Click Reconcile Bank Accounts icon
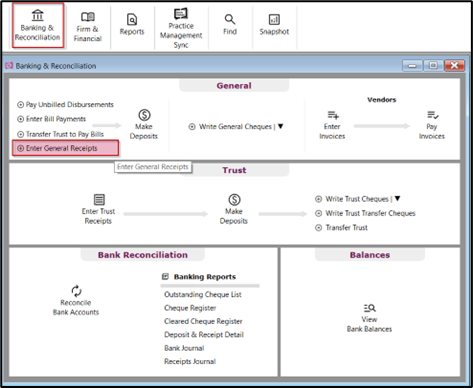The image size is (473, 388). coord(76,291)
